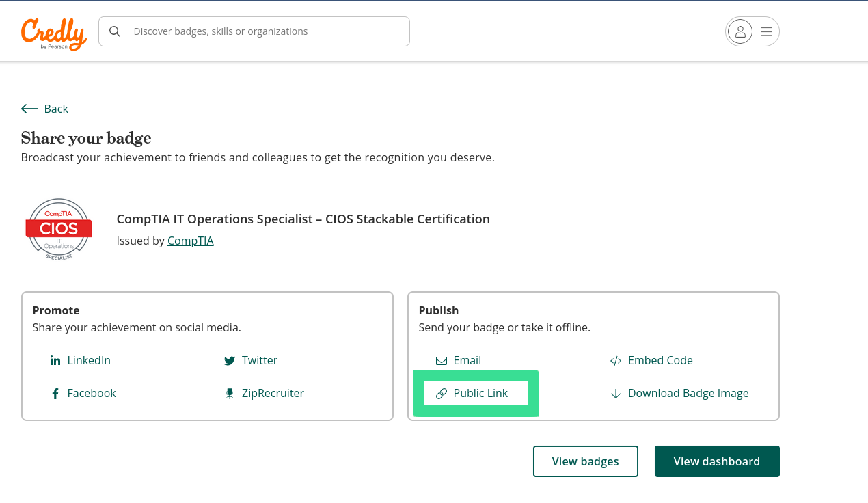Image resolution: width=868 pixels, height=503 pixels.
Task: Click the Share your badge heading
Action: (x=86, y=138)
